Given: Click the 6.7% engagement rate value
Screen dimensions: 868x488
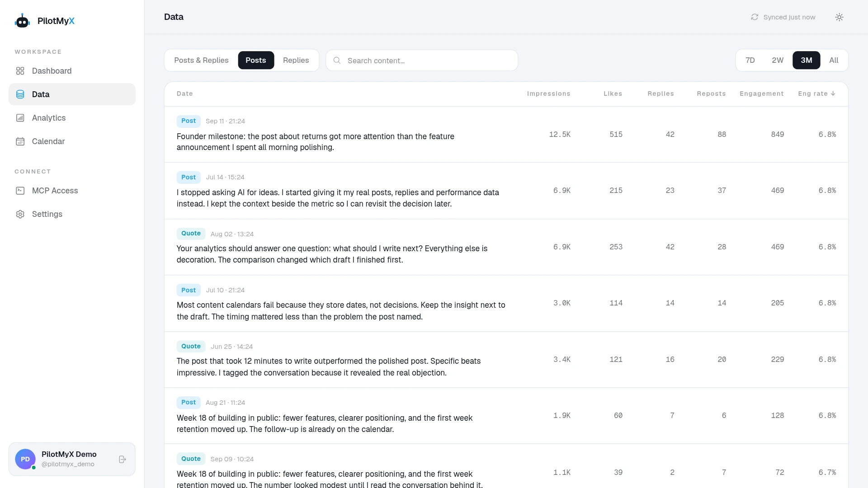Looking at the screenshot, I should coord(827,473).
